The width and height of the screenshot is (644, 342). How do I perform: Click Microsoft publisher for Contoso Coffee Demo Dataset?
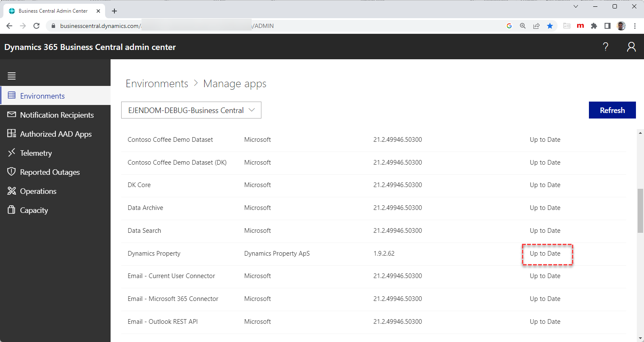tap(258, 140)
